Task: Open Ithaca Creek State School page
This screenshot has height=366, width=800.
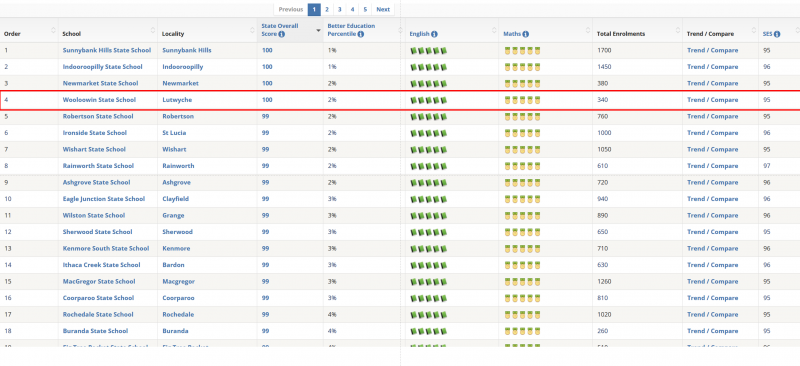Action: pos(102,265)
